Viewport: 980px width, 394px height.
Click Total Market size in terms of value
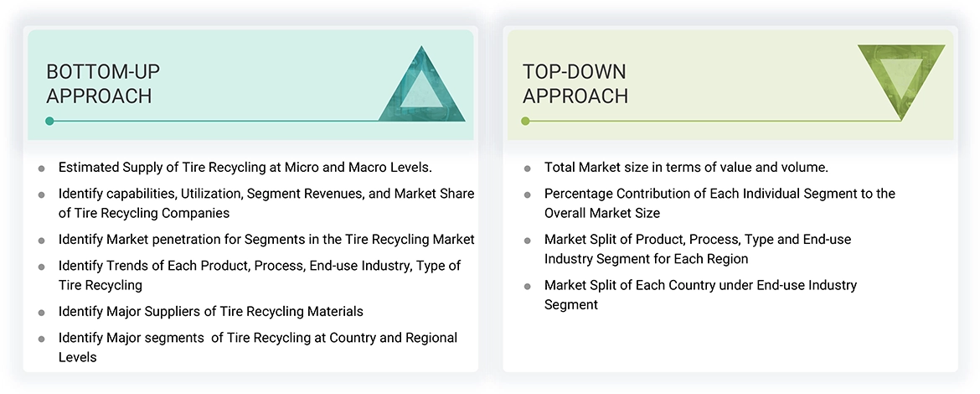click(x=685, y=168)
